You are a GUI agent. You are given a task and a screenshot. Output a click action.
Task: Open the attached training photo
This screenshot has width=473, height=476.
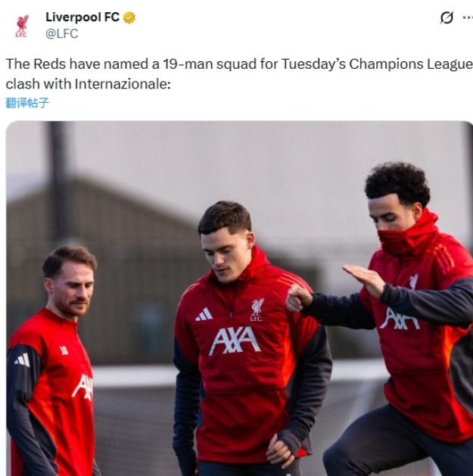coord(239,298)
